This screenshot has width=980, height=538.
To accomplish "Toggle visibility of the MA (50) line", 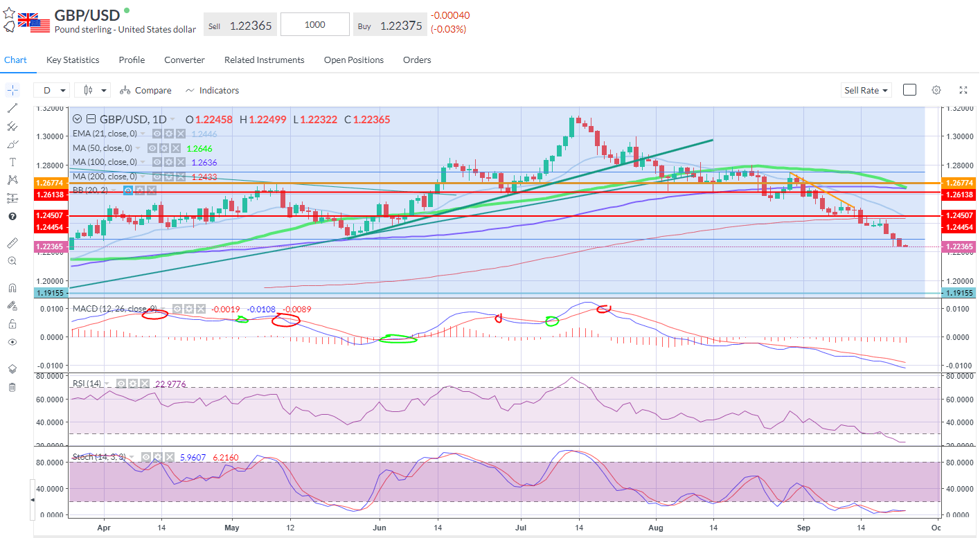I will point(152,147).
